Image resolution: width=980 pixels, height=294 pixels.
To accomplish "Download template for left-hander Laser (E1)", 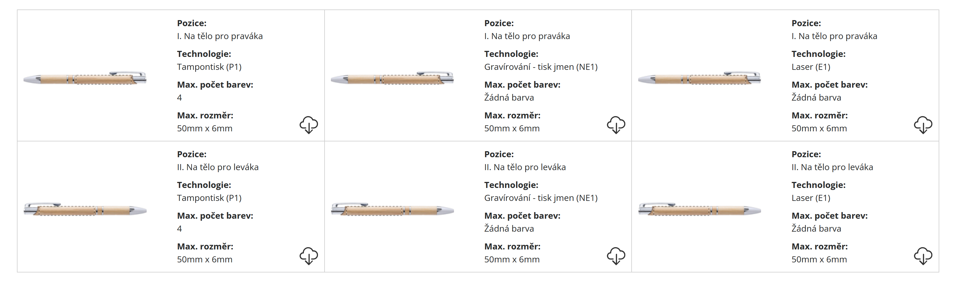I will (x=923, y=256).
